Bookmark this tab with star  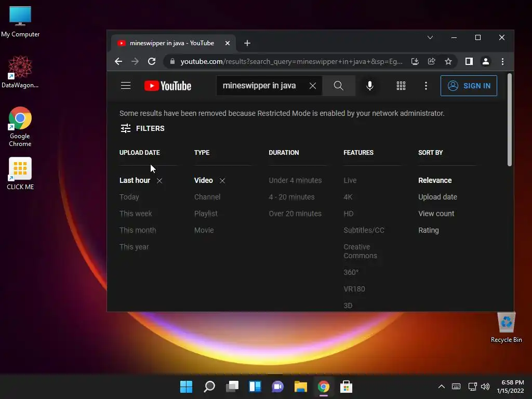click(448, 61)
